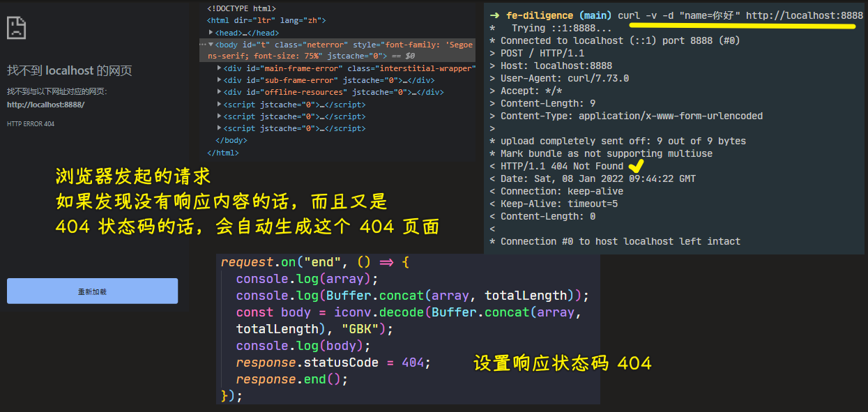868x412 pixels.
Task: Select the <html dir="ltr" lang="zh"> node
Action: coord(266,20)
